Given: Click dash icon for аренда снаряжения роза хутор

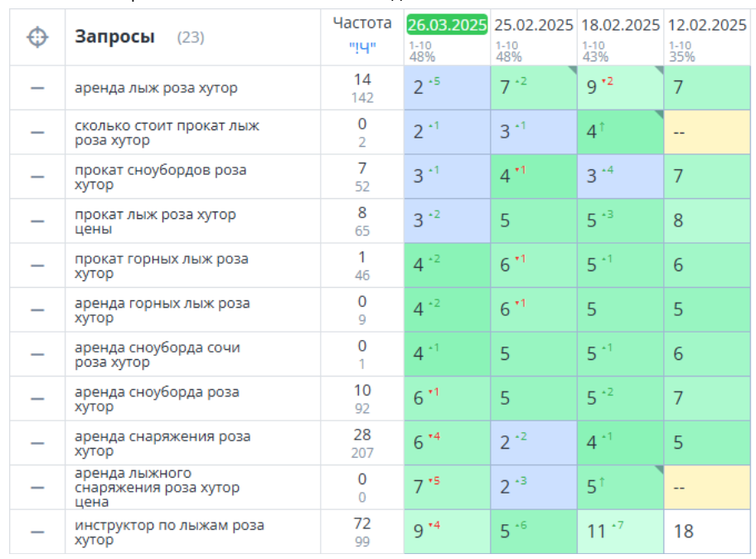Looking at the screenshot, I should [37, 443].
